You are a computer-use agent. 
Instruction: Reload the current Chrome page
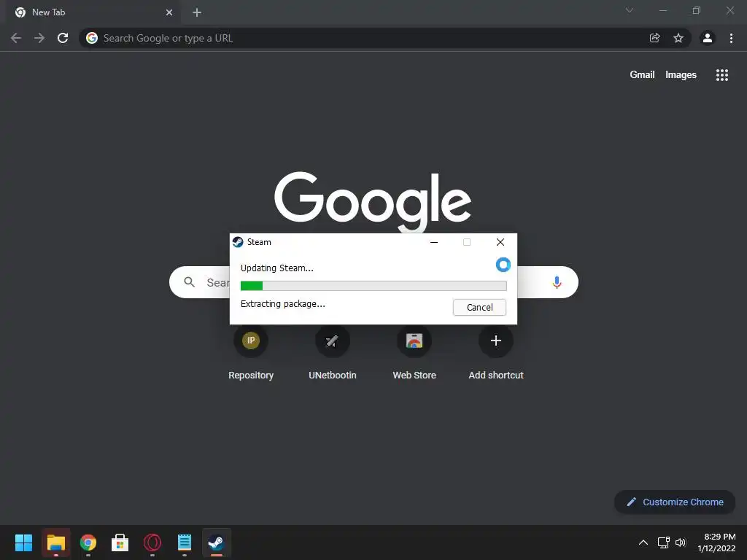(63, 38)
